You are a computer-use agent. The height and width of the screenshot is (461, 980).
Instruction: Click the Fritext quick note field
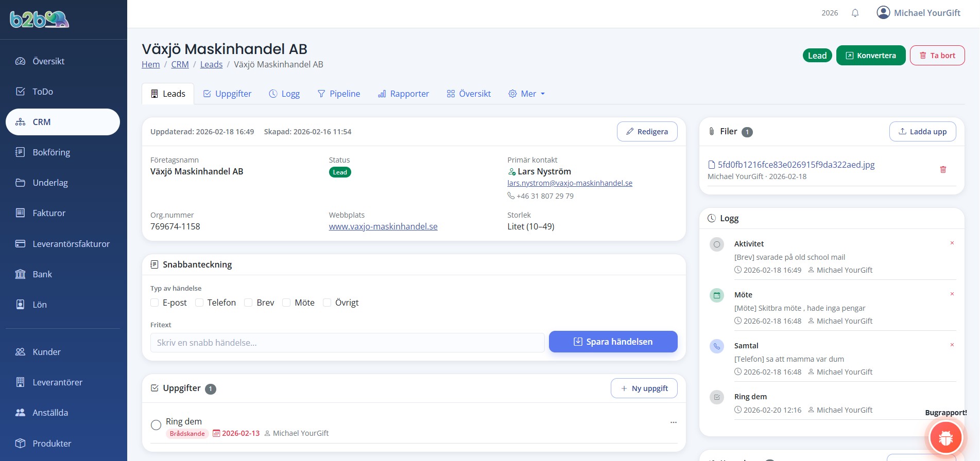(x=347, y=343)
